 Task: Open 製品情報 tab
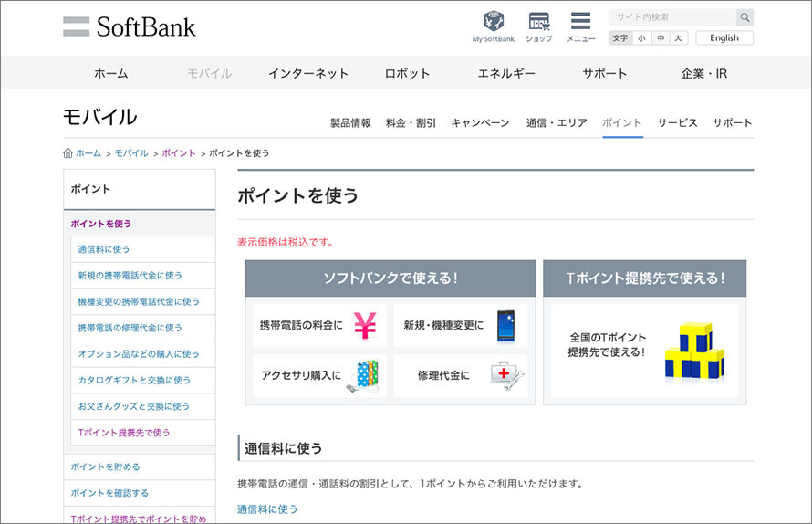[350, 123]
